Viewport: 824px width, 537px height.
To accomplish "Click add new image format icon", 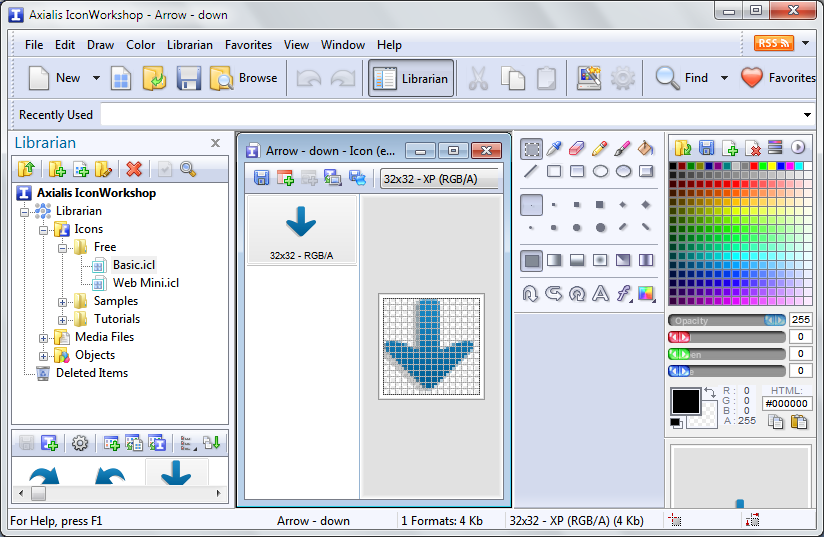I will click(x=285, y=178).
